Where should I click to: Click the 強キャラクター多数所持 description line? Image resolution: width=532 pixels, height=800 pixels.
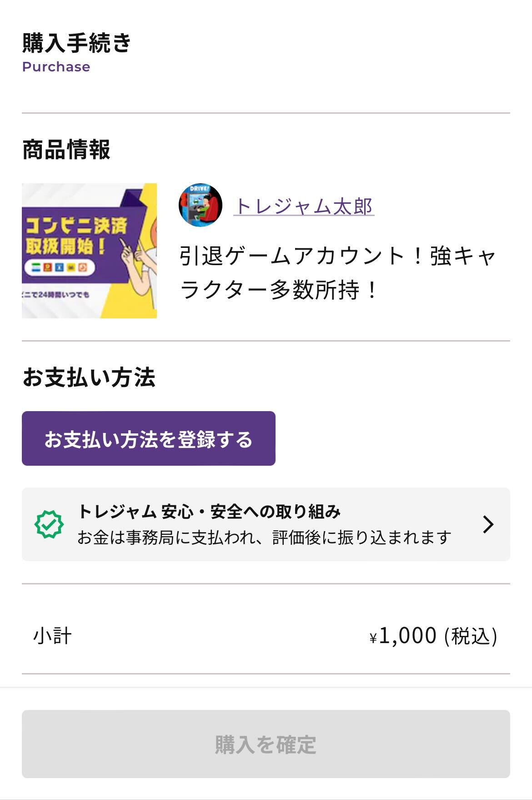[338, 273]
